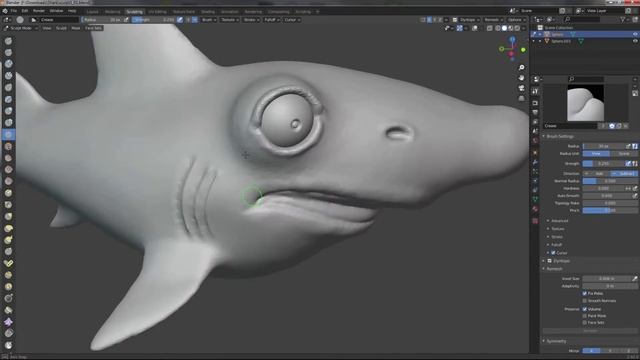Select the Clay Strips brush
The width and height of the screenshot is (640, 360).
pos(8,76)
